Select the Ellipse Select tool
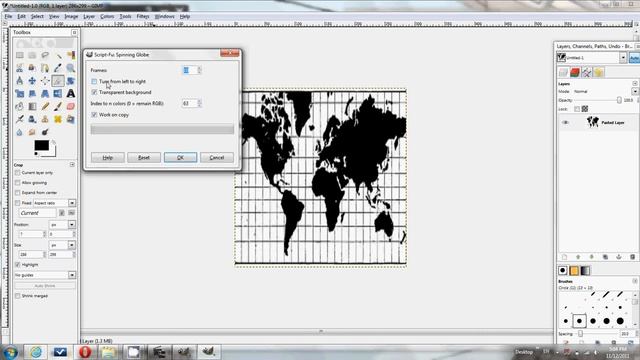The height and width of the screenshot is (360, 640). 32,55
